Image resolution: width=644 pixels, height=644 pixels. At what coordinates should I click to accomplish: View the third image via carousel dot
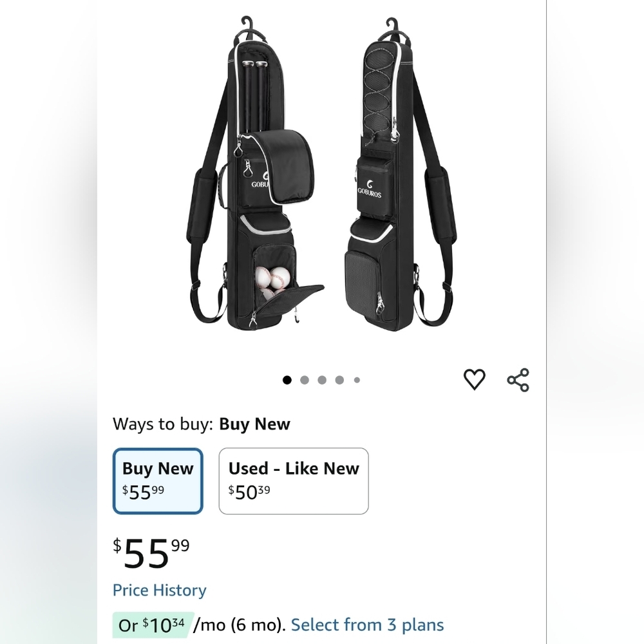[x=322, y=380]
